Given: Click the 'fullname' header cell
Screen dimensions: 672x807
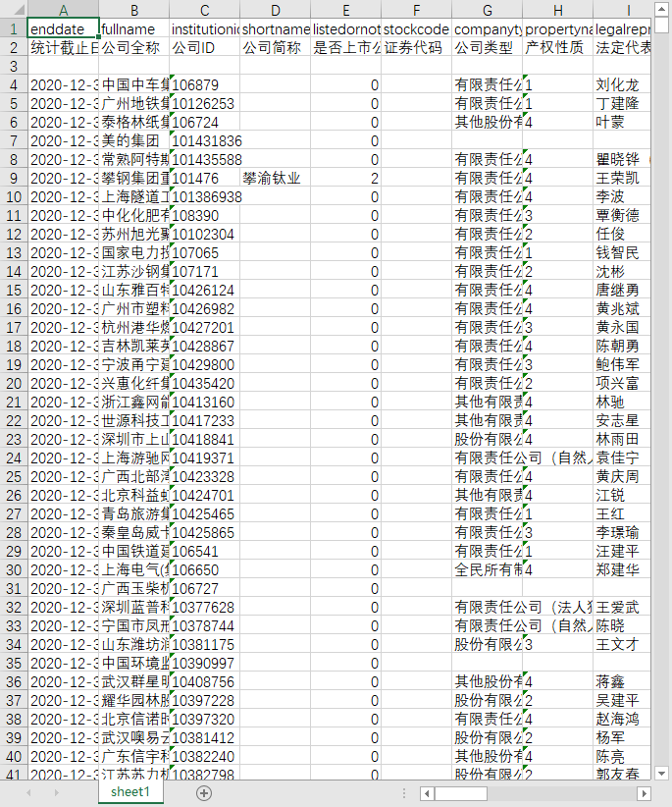Looking at the screenshot, I should coord(134,28).
